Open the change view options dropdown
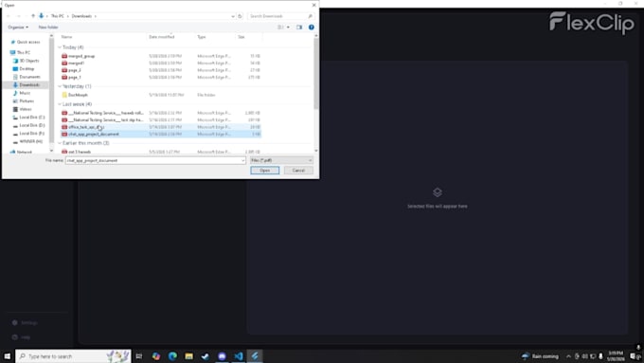 tap(288, 27)
